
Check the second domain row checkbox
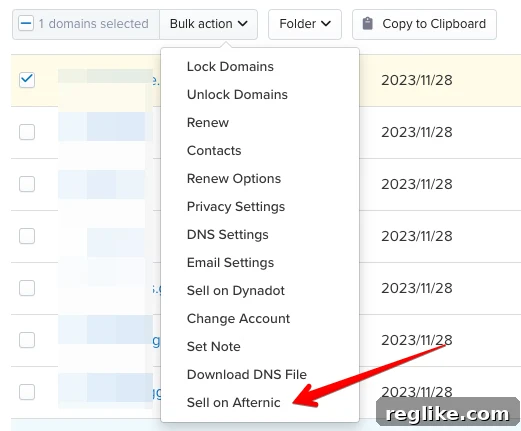(27, 132)
